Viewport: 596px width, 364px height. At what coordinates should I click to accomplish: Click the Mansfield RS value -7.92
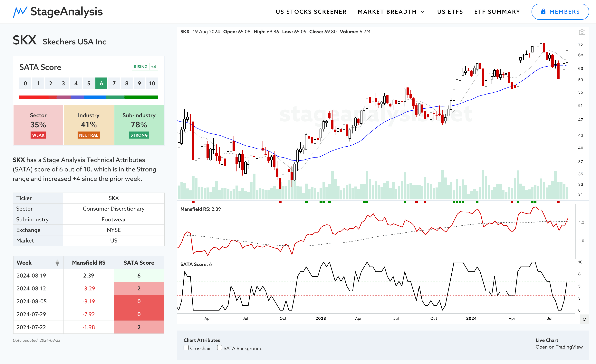[89, 314]
